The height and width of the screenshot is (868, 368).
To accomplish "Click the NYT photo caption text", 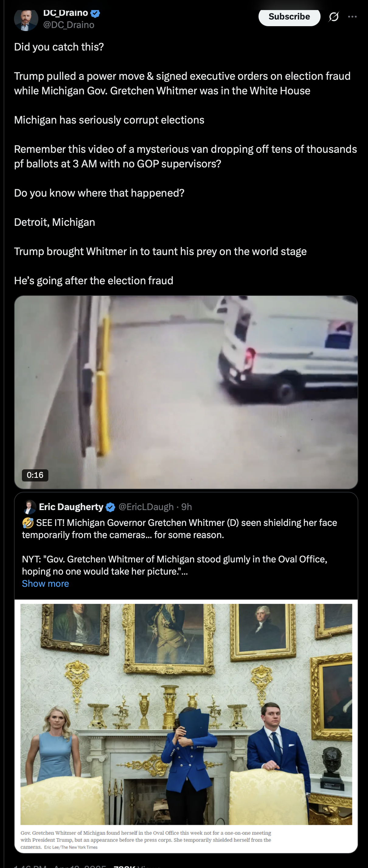I will 146,840.
